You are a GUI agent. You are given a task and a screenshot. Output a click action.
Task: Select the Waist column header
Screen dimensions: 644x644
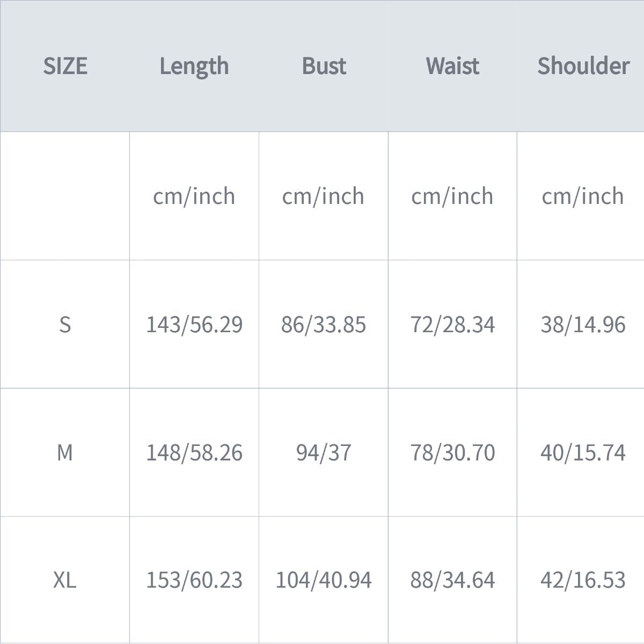[452, 66]
